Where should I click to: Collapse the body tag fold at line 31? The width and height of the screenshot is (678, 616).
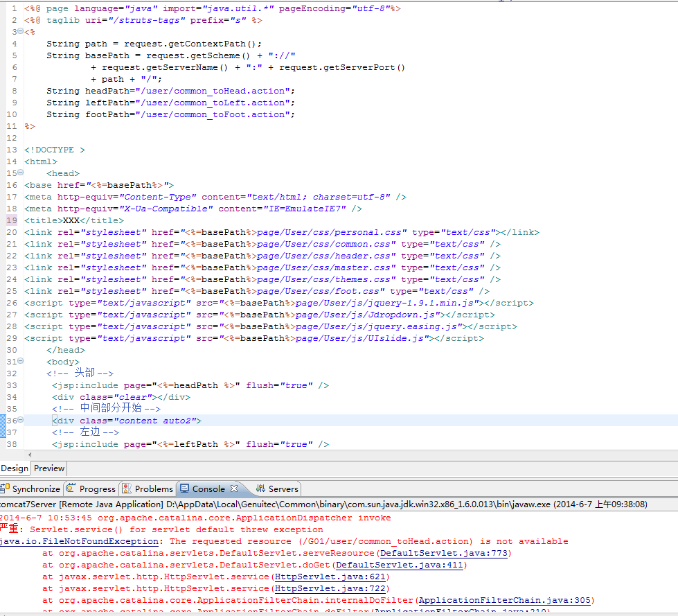click(20, 361)
